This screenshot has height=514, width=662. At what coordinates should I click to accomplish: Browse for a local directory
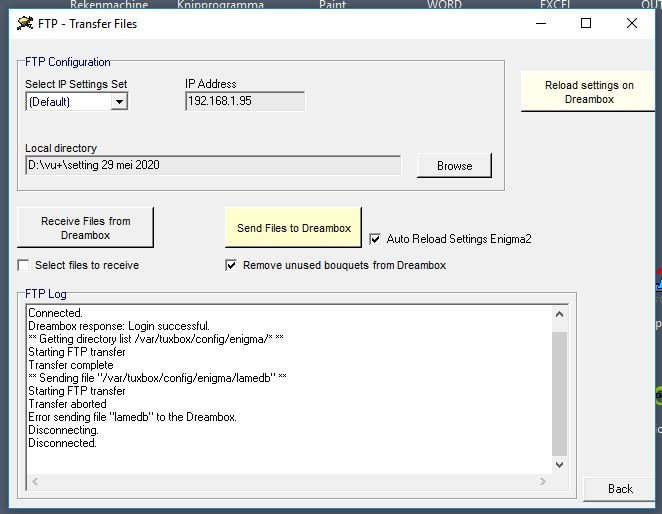click(x=454, y=166)
